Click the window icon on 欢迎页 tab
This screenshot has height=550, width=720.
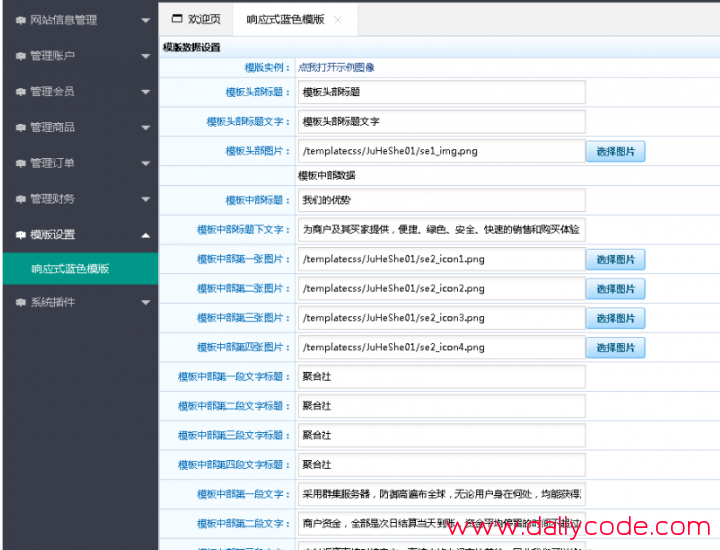[177, 19]
